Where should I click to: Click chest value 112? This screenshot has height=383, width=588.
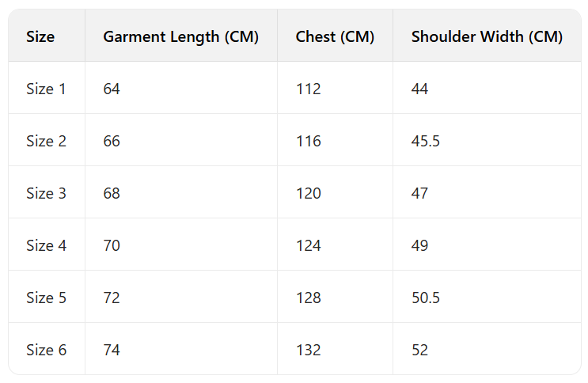click(x=309, y=89)
